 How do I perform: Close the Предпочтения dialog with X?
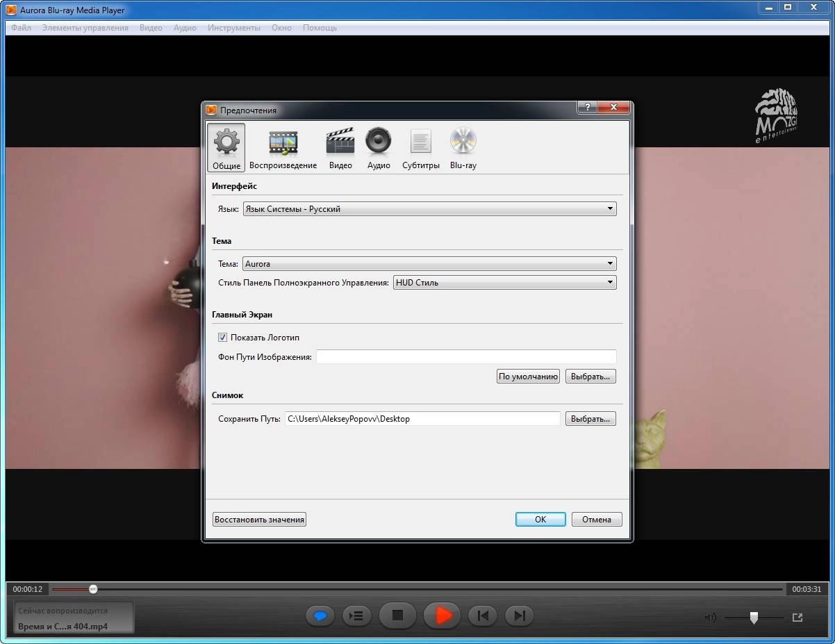click(x=614, y=107)
